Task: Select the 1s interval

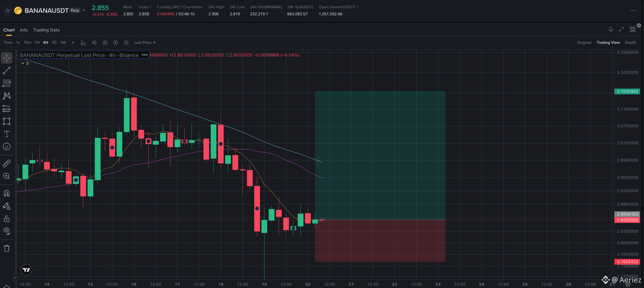Action: 18,42
